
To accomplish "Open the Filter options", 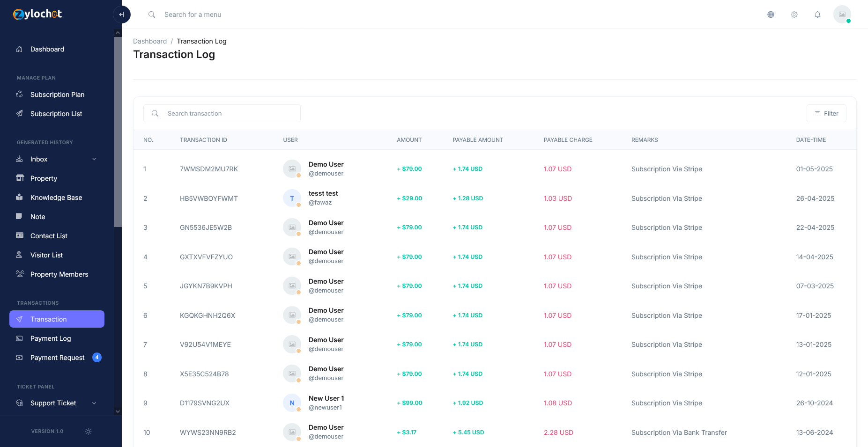I will click(x=826, y=113).
